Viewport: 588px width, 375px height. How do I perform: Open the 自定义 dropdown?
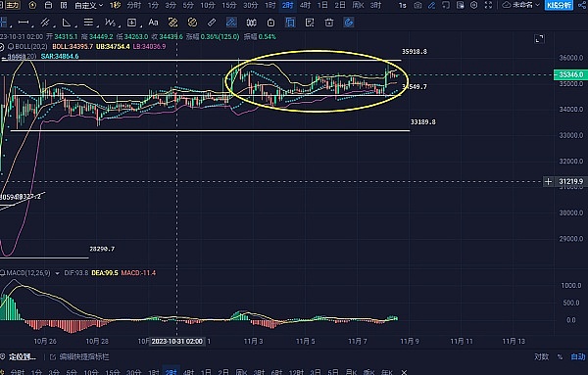point(88,5)
